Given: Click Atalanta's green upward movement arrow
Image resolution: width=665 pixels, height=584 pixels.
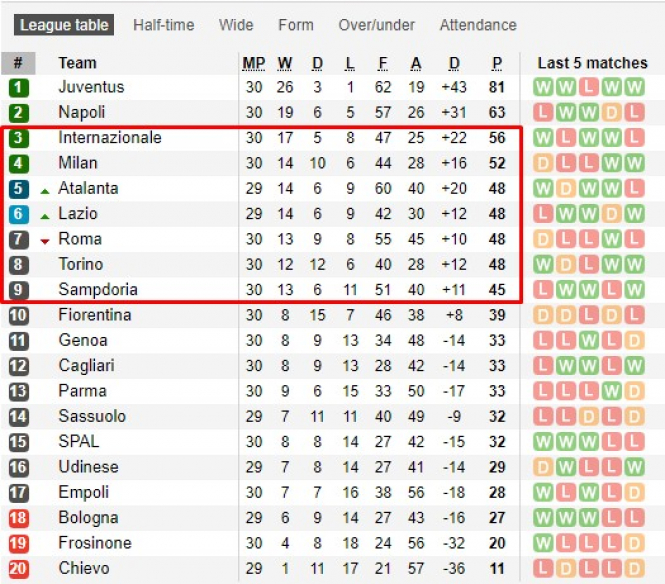Looking at the screenshot, I should (x=45, y=191).
